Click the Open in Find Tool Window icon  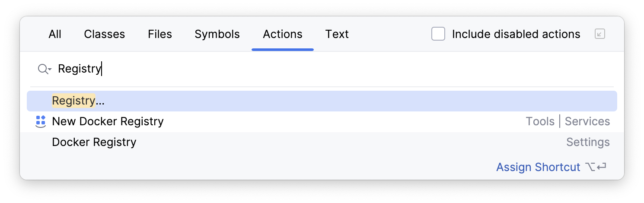coord(599,34)
